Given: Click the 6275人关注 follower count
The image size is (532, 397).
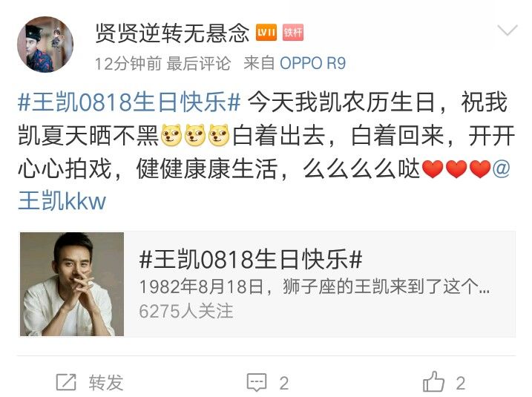Looking at the screenshot, I should click(186, 311).
